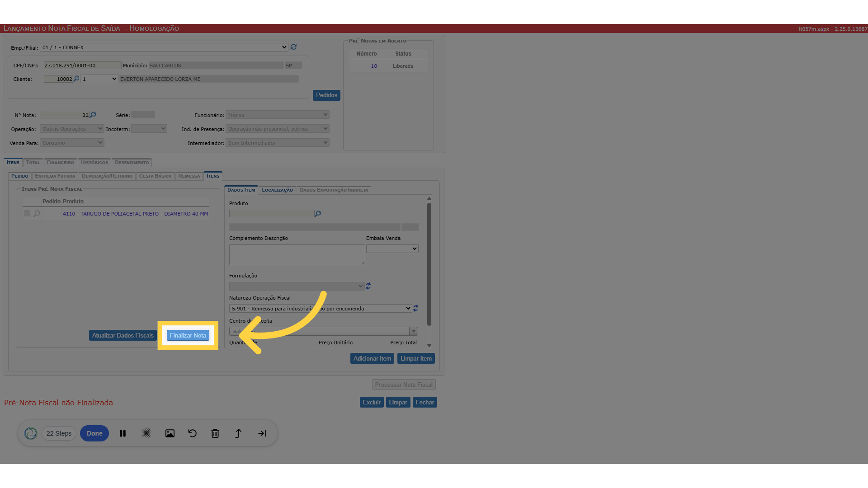Open the Venda Para dropdown

(x=72, y=143)
